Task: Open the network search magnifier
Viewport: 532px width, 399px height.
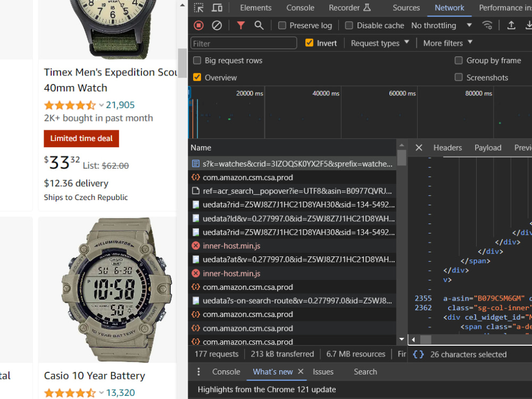Action: pos(259,26)
